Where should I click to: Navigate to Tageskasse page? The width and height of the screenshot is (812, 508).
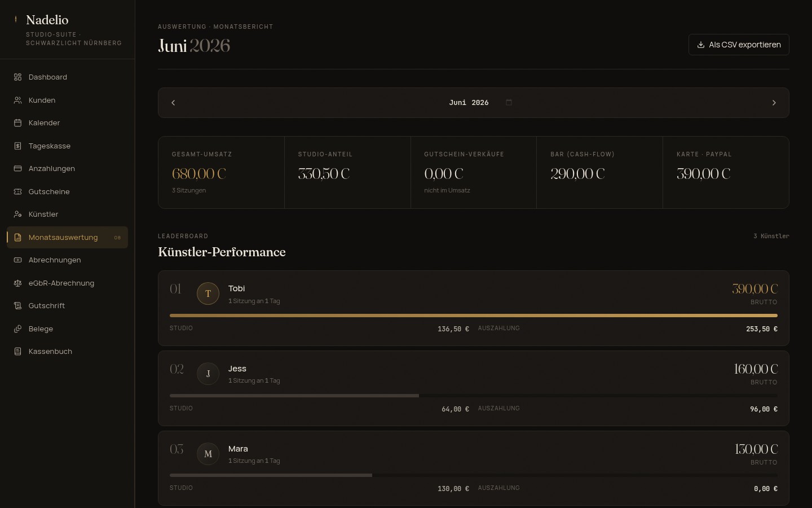coord(67,146)
